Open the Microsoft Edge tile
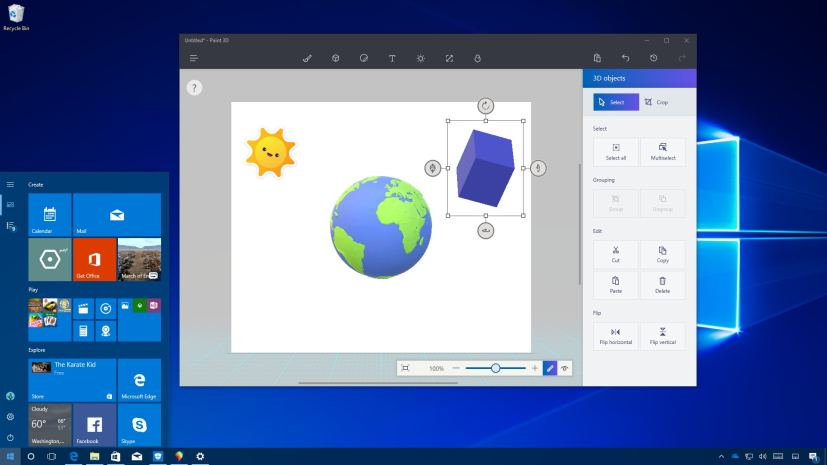Image resolution: width=827 pixels, height=465 pixels. (x=139, y=380)
